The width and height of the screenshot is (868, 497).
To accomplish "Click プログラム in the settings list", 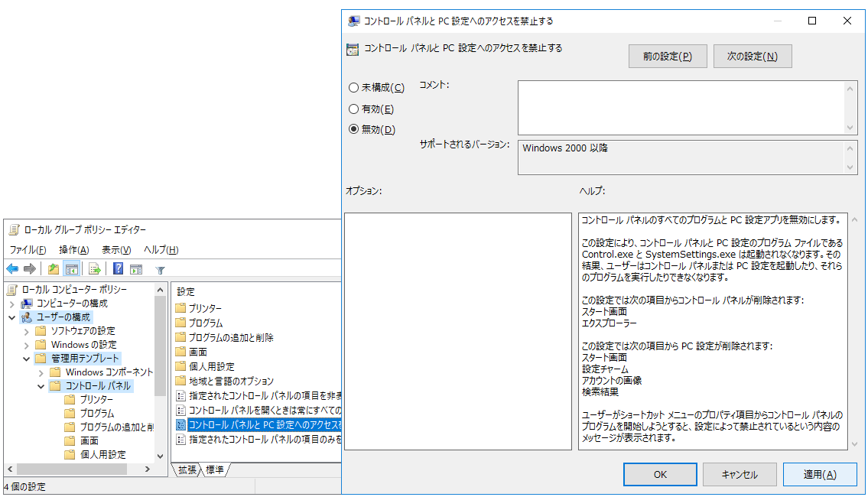I will [206, 323].
